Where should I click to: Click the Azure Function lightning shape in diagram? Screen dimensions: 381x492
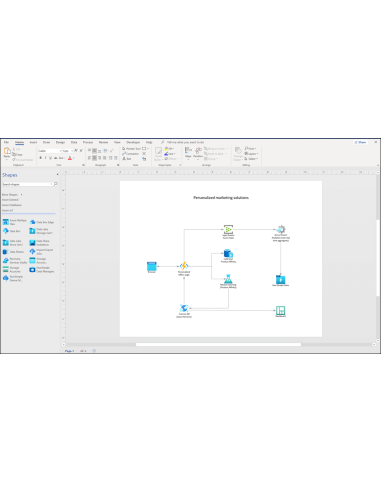[x=184, y=266]
